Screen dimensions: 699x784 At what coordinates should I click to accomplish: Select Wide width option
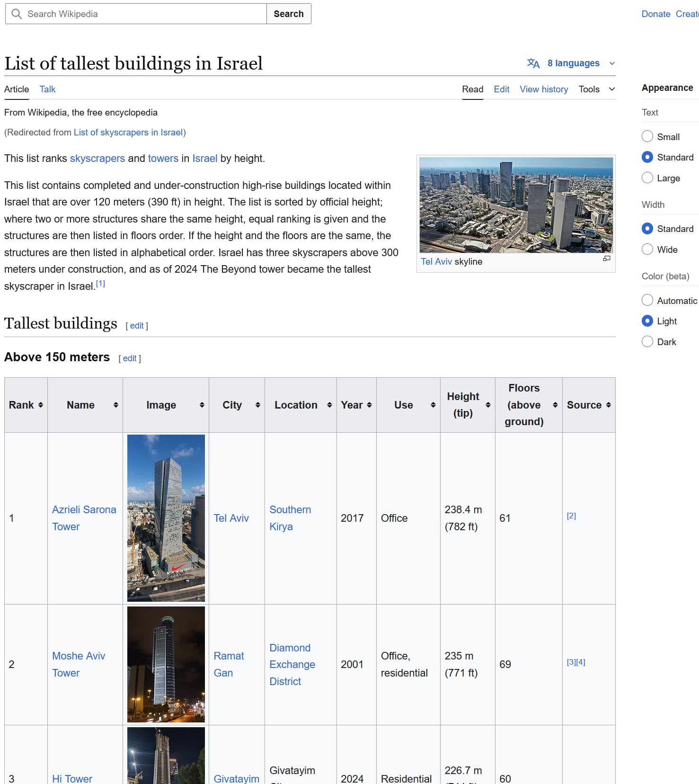647,249
